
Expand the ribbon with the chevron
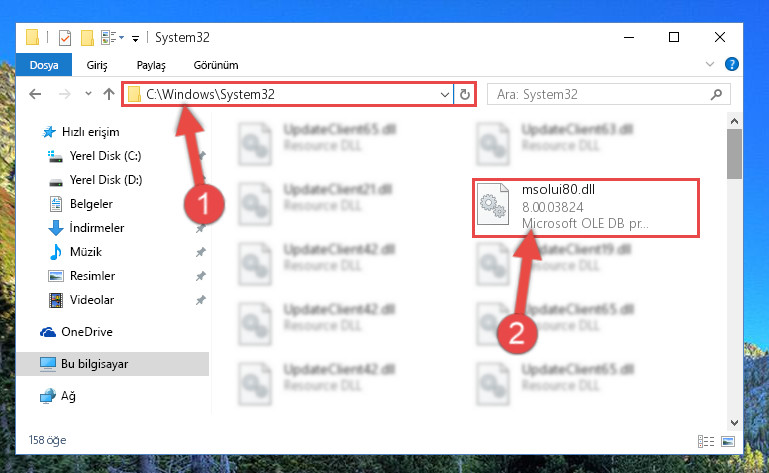pos(710,64)
